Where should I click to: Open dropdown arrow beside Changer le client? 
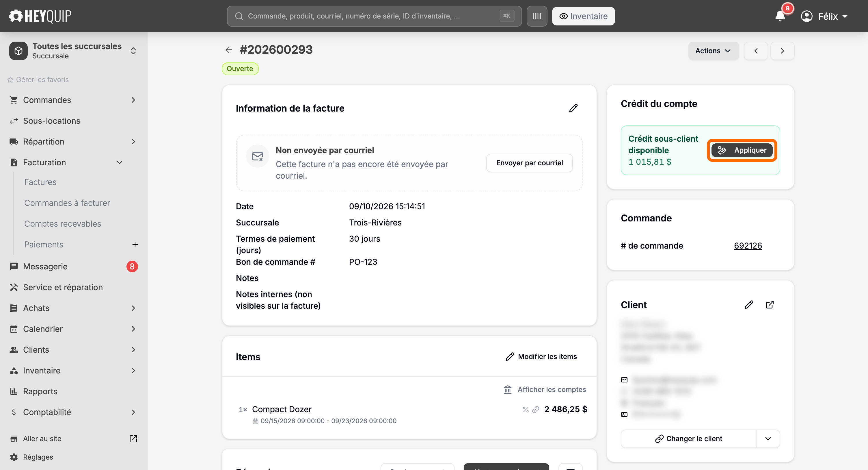coord(768,438)
